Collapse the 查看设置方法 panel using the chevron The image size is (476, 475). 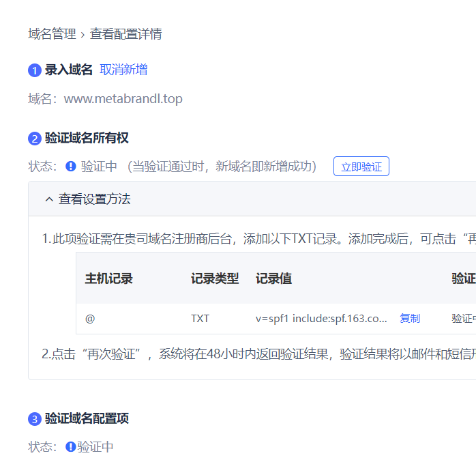click(48, 199)
